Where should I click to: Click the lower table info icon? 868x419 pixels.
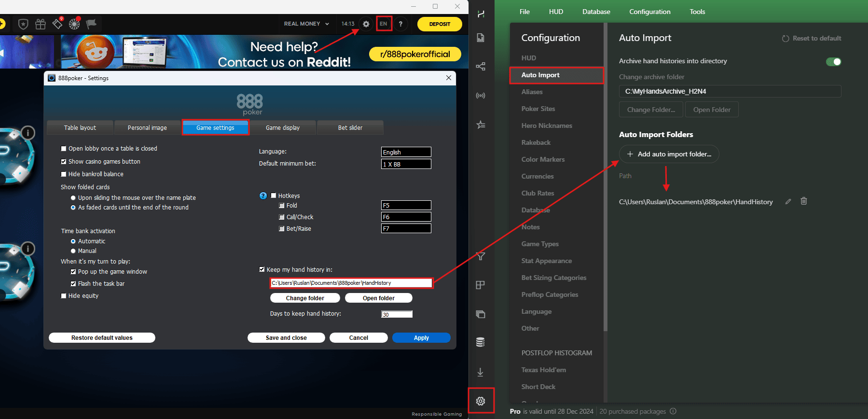click(28, 249)
